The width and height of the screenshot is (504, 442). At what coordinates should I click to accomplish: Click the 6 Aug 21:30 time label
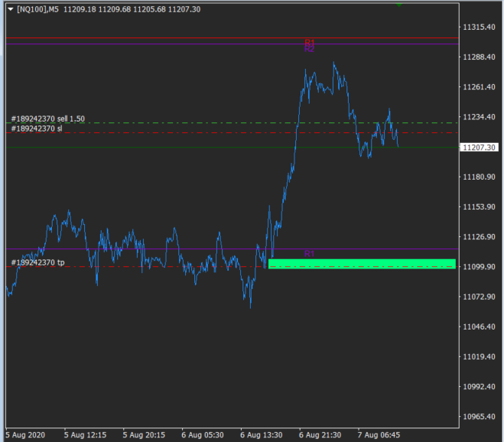tap(320, 435)
